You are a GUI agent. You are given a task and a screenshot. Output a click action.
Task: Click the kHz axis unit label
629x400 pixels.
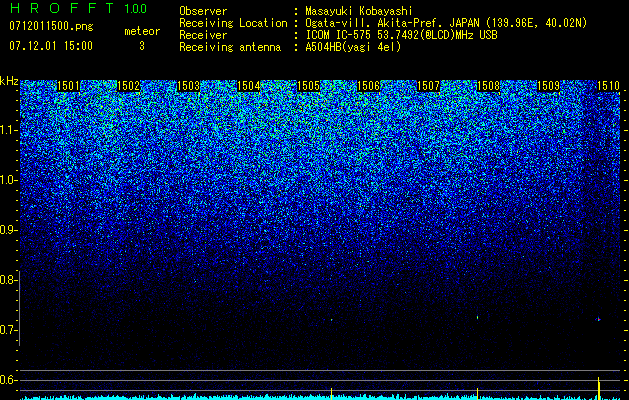point(9,81)
